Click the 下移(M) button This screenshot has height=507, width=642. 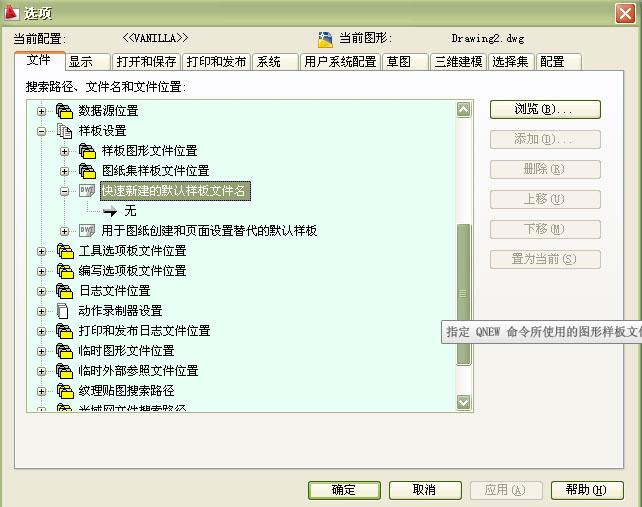(x=545, y=229)
